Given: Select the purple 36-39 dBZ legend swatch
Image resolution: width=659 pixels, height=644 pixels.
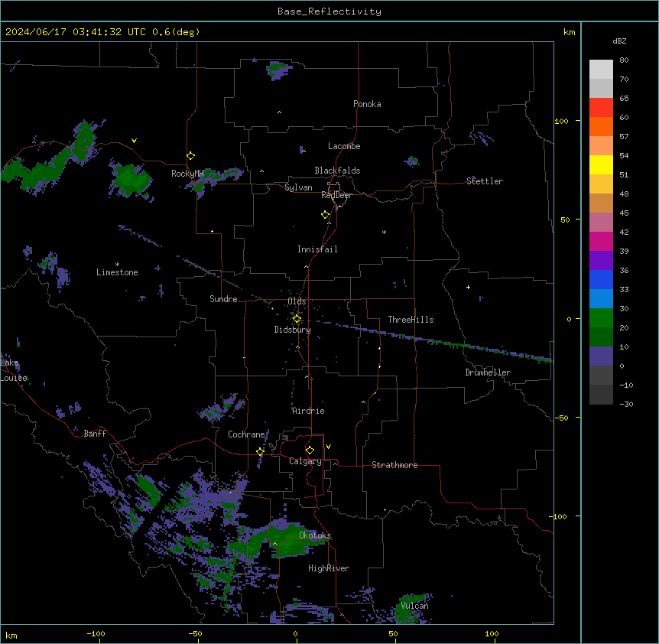Looking at the screenshot, I should (601, 261).
